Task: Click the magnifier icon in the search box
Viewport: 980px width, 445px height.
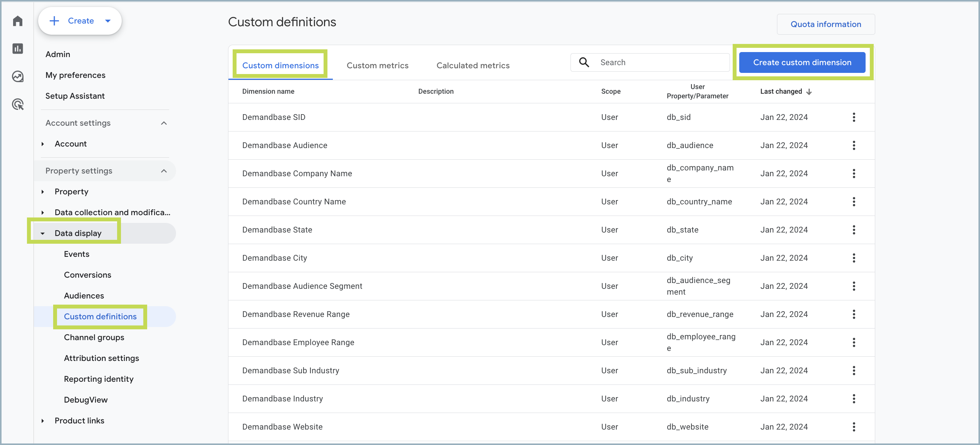Action: 584,62
